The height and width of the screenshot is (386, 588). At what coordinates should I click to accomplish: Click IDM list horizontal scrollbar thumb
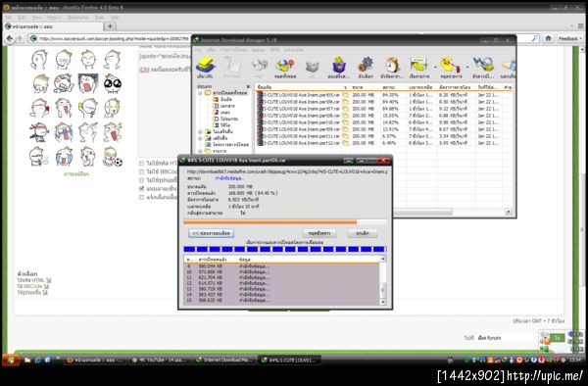pyautogui.click(x=423, y=212)
